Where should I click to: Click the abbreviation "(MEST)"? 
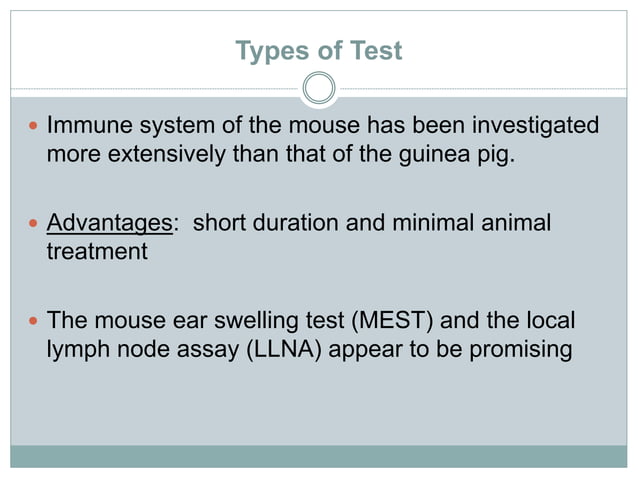coord(358,321)
